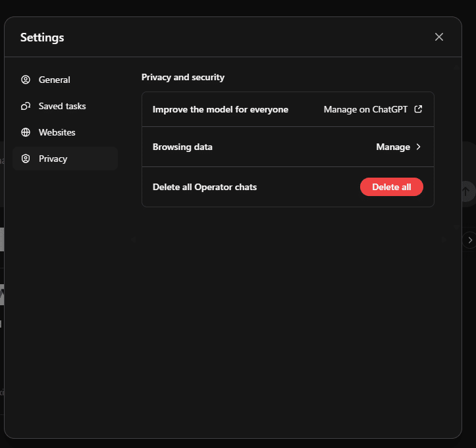The image size is (476, 448).
Task: Click the Privacy and security heading
Action: [183, 78]
